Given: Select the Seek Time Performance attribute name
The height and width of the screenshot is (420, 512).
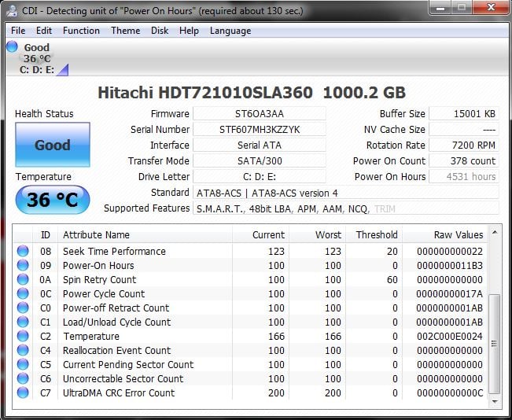Looking at the screenshot, I should (114, 251).
